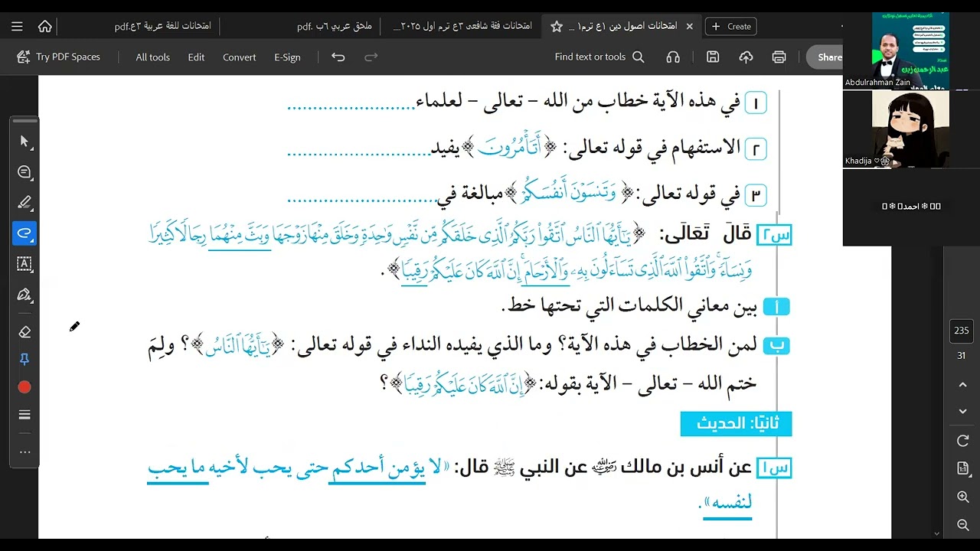Click Try PDF Spaces

click(58, 57)
